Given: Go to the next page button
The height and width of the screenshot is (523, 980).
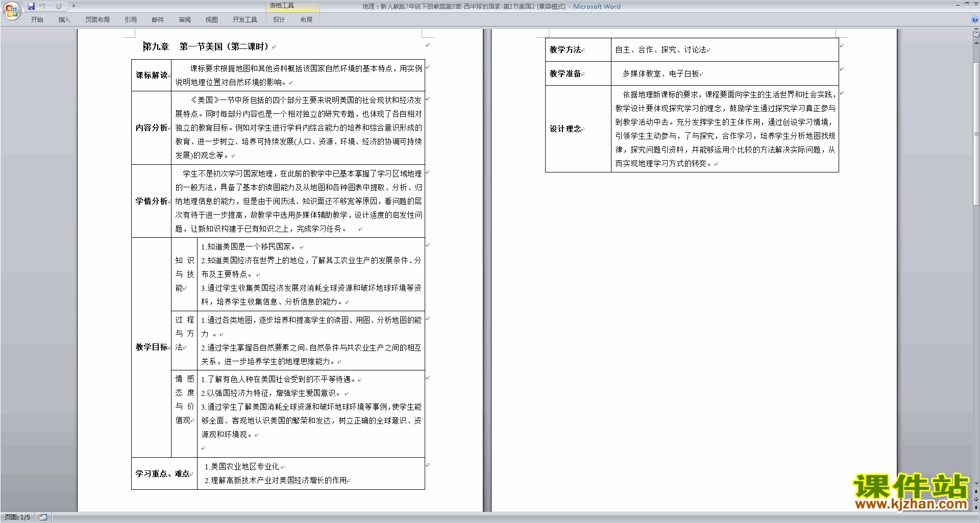Looking at the screenshot, I should click(976, 507).
